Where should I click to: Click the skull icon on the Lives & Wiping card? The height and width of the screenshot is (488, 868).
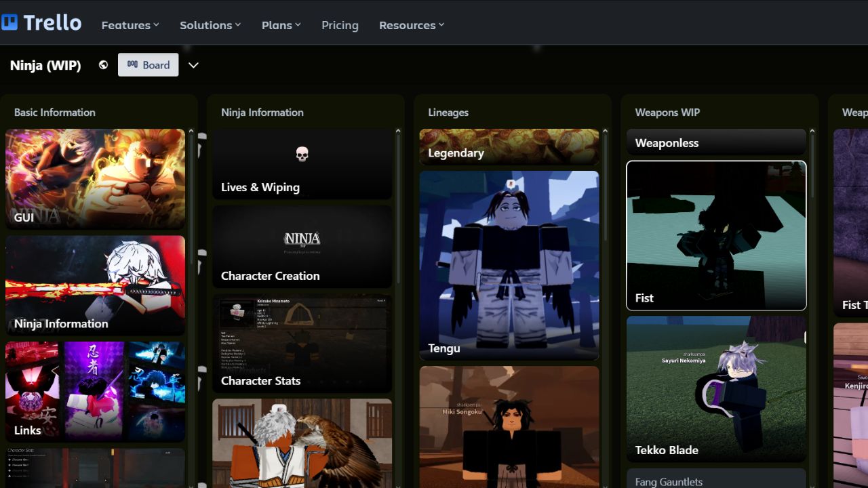(x=302, y=155)
